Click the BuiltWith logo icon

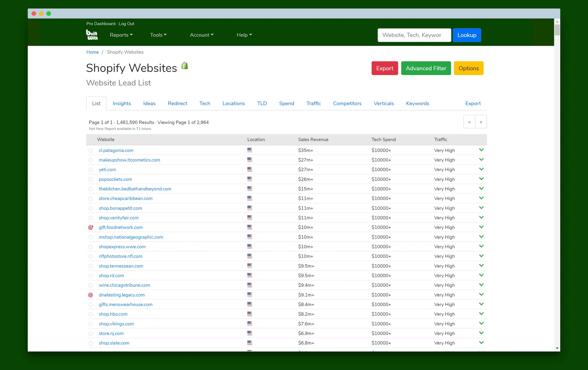[92, 35]
